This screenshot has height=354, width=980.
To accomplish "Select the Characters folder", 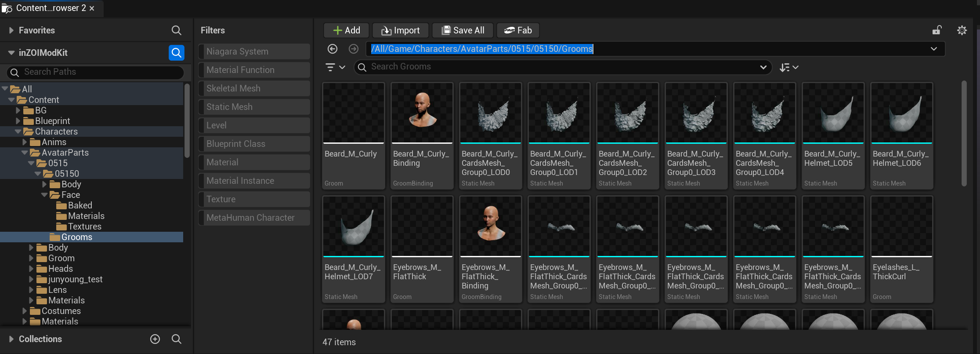I will click(92, 131).
